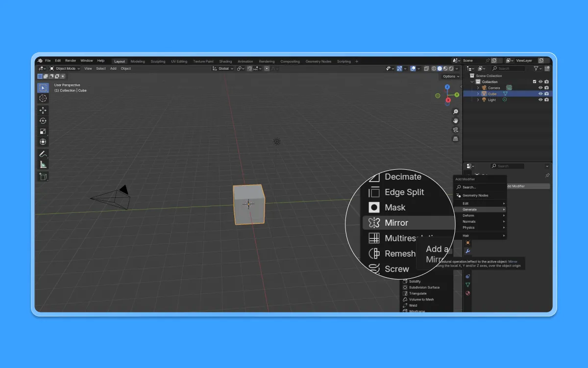Click the zoom magnifier viewport icon
This screenshot has width=588, height=368.
click(x=456, y=112)
